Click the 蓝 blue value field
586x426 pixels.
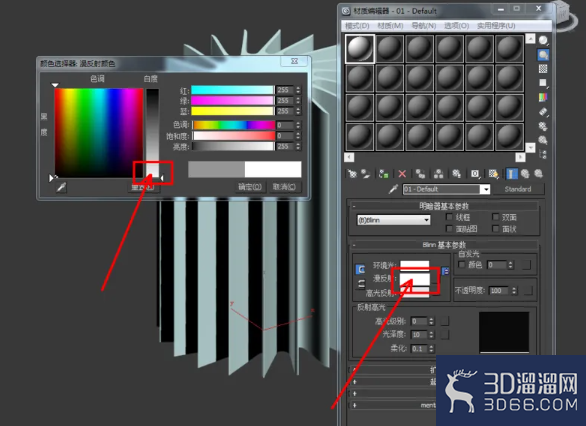click(x=285, y=111)
